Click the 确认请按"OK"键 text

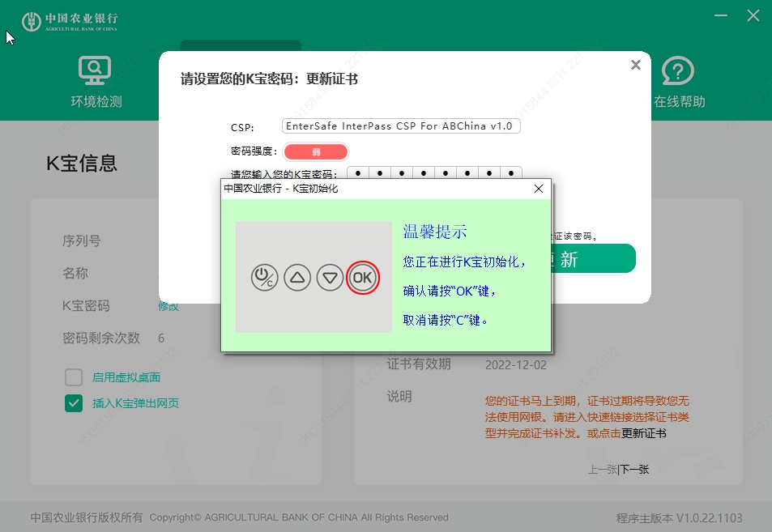449,291
